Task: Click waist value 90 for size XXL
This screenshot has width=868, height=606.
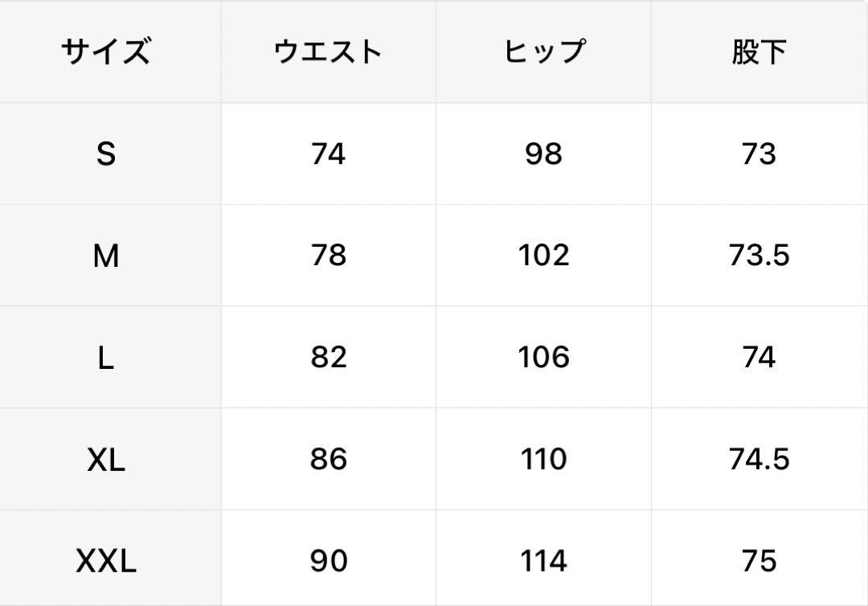Action: tap(328, 561)
